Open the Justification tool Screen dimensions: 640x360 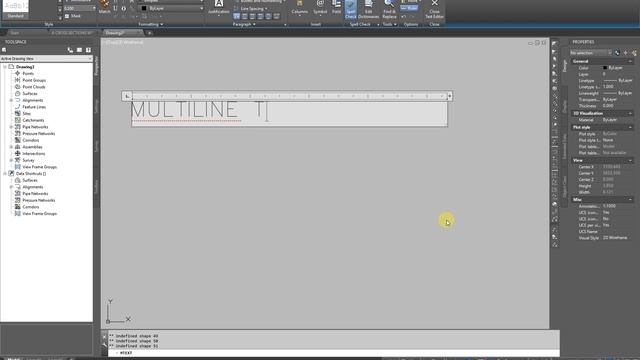(219, 7)
